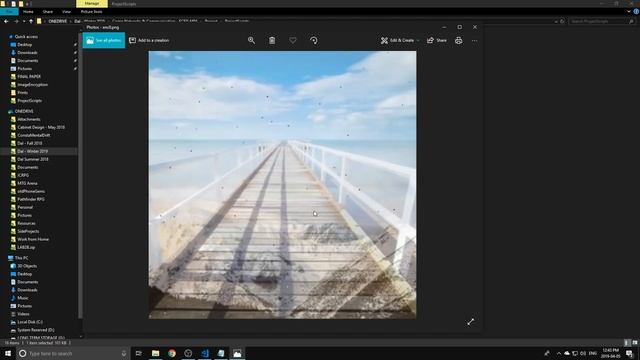
Task: Select ONEDRIVE root in navigation pane
Action: coord(24,111)
